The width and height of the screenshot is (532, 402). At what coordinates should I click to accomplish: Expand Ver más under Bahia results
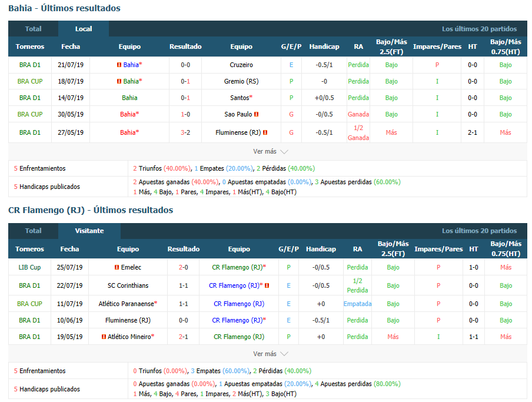(x=270, y=152)
